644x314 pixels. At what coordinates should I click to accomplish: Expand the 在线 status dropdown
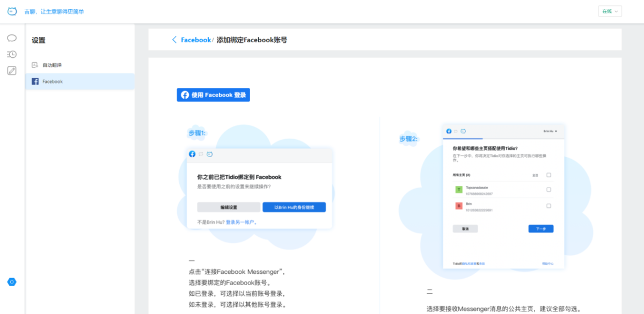(x=610, y=11)
